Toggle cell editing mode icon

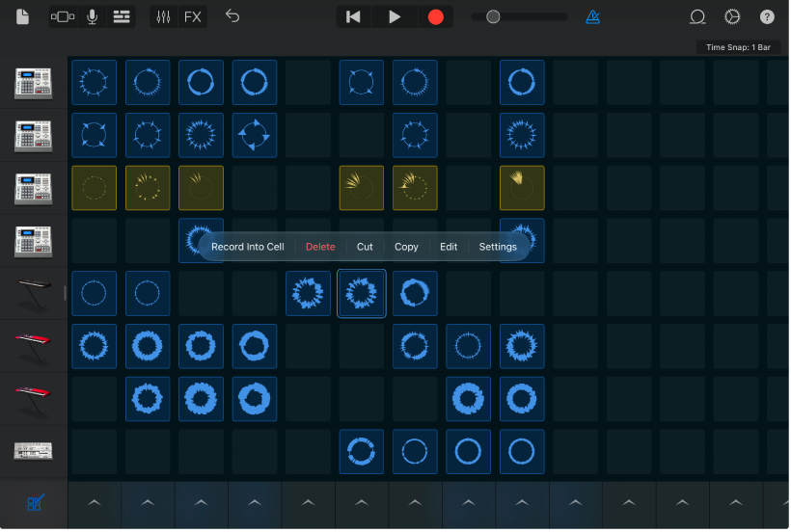click(x=36, y=502)
